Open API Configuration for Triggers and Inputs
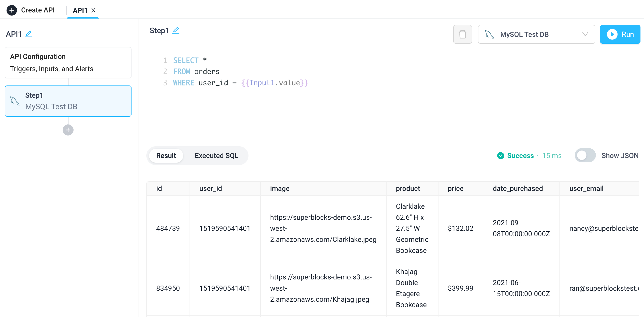Image resolution: width=644 pixels, height=317 pixels. coord(68,62)
